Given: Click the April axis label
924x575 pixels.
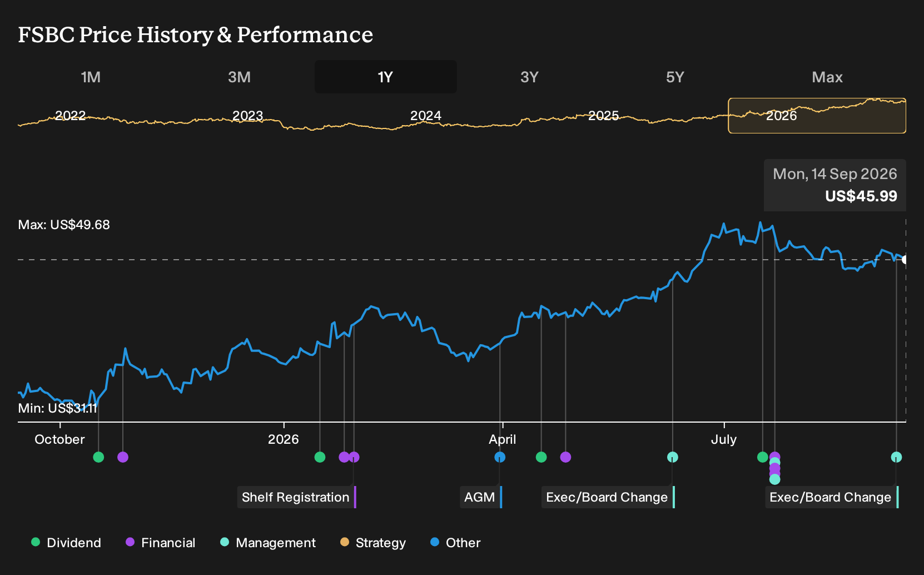Looking at the screenshot, I should tap(503, 439).
